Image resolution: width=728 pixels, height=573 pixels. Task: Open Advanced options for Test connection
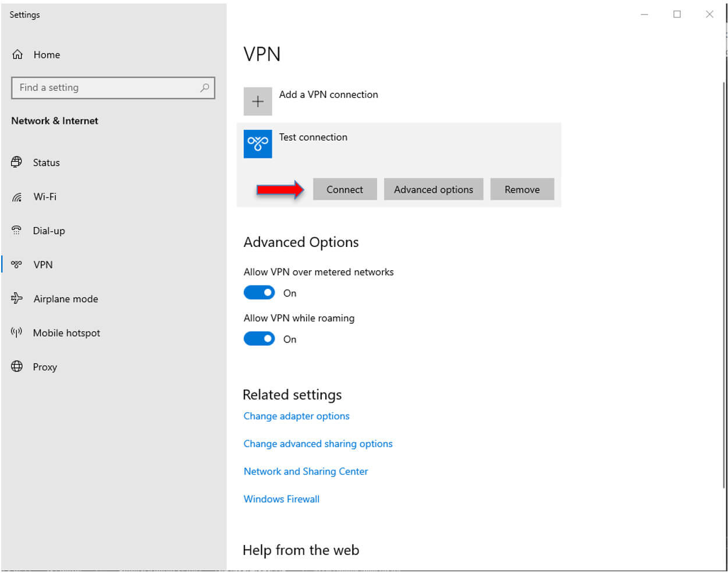434,189
